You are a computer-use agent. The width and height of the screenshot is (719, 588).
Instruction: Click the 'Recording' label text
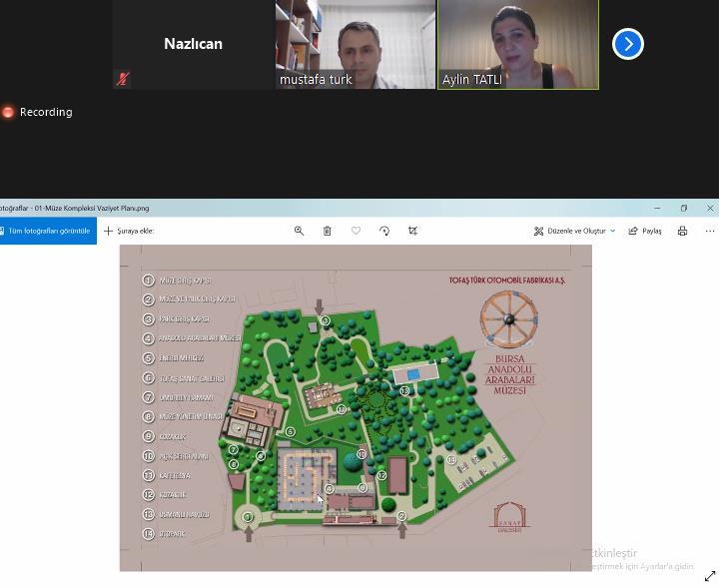point(46,112)
